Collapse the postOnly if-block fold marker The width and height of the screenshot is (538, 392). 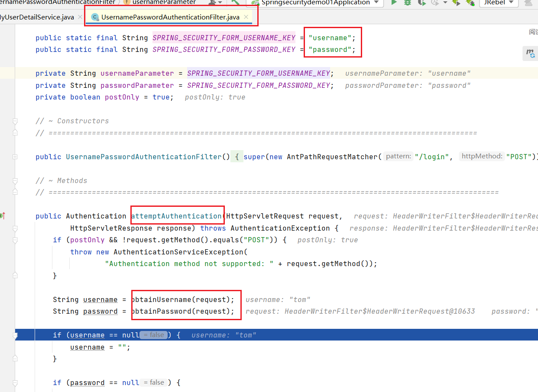click(15, 240)
